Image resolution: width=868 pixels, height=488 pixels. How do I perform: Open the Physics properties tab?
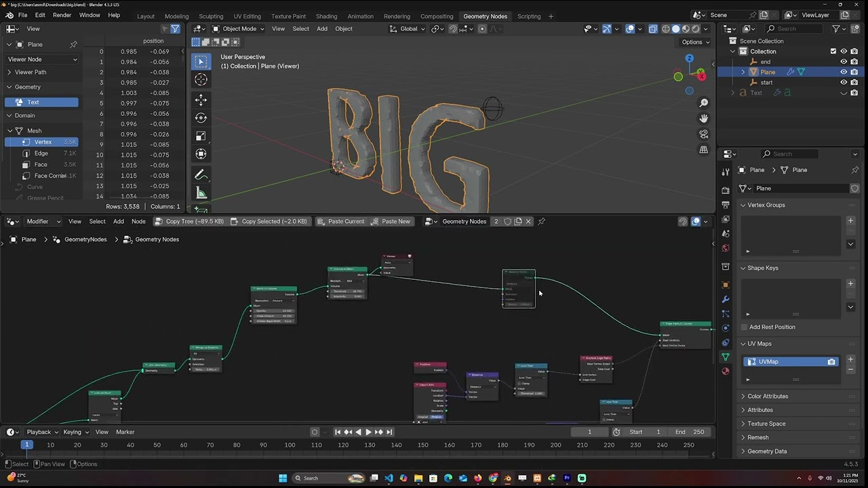pyautogui.click(x=726, y=328)
